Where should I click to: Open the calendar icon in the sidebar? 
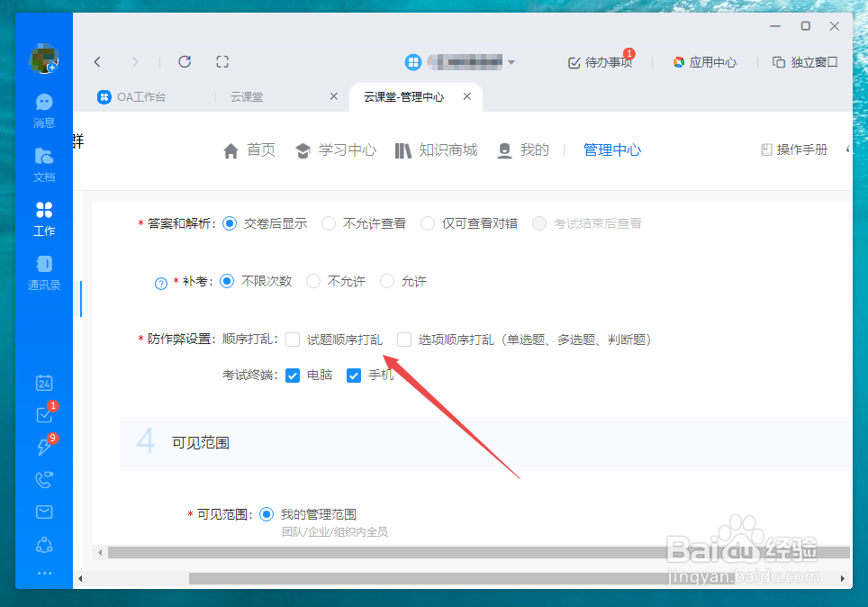[44, 383]
